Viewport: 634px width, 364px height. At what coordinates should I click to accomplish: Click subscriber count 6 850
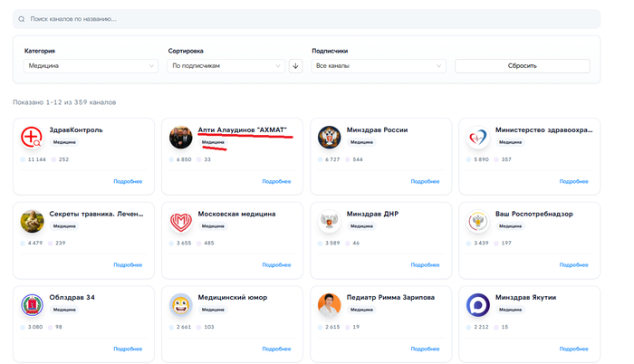tap(184, 159)
